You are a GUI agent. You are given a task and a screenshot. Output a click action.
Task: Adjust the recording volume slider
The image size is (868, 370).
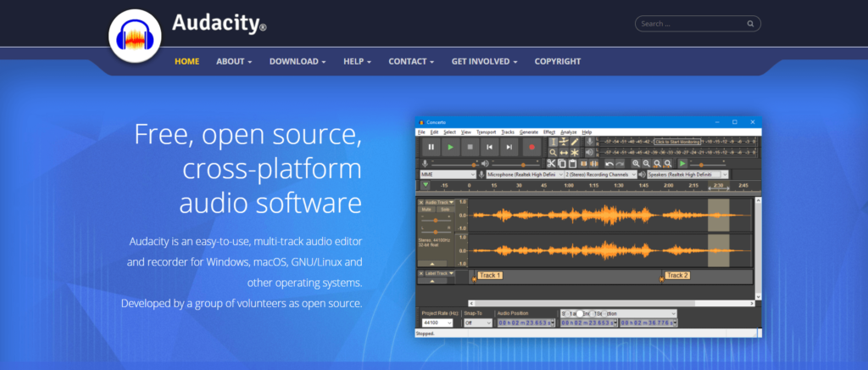click(453, 165)
